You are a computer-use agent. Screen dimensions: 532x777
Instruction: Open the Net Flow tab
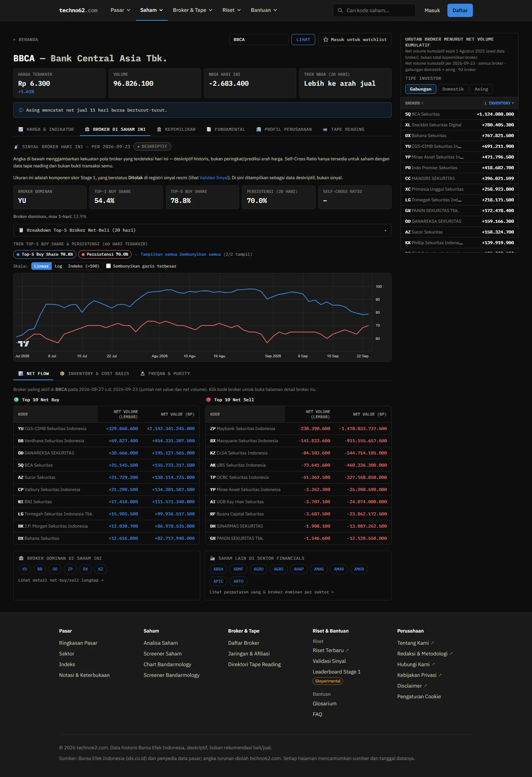pos(33,374)
